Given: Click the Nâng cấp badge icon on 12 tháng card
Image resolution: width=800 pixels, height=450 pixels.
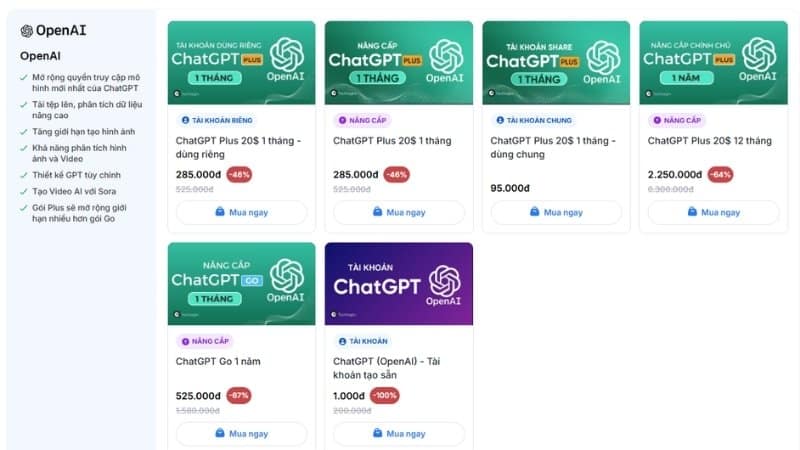Looking at the screenshot, I should click(657, 120).
